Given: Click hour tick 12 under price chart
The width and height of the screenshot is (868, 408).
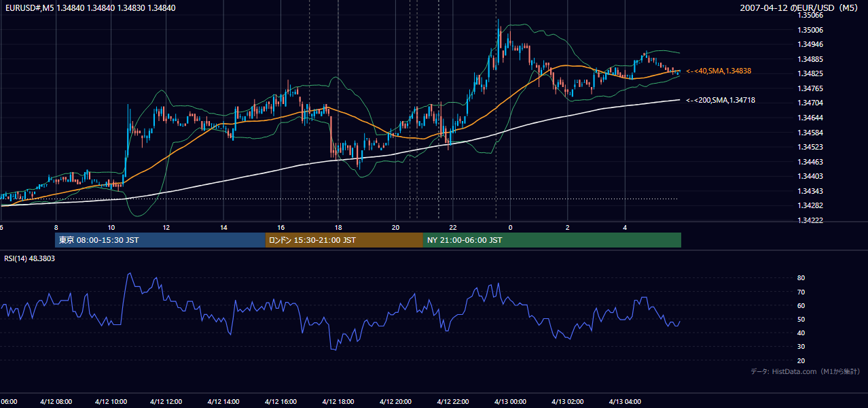Looking at the screenshot, I should click(x=166, y=227).
